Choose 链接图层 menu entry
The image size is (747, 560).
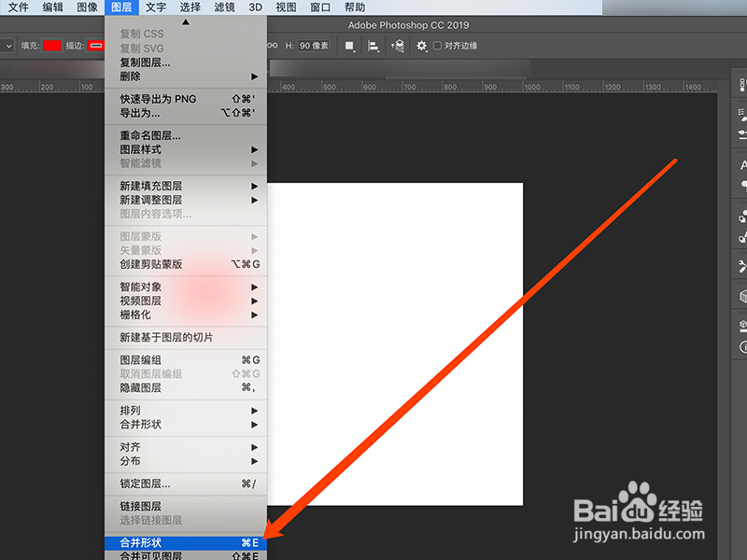click(x=186, y=506)
